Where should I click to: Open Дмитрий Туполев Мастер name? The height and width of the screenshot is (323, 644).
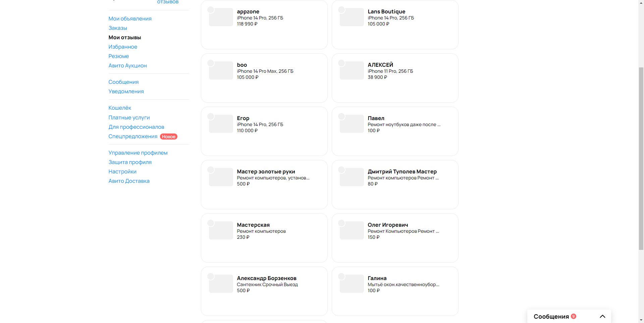coord(402,171)
